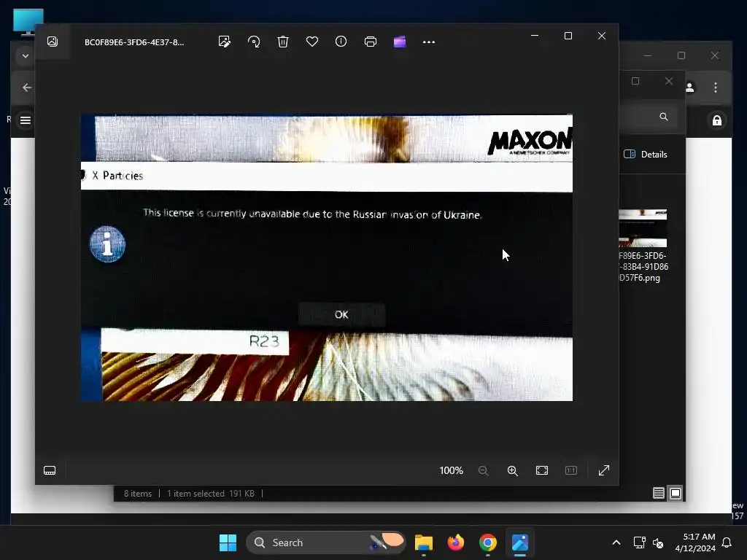Click the Photos app icon on taskbar
The height and width of the screenshot is (560, 747).
(519, 542)
